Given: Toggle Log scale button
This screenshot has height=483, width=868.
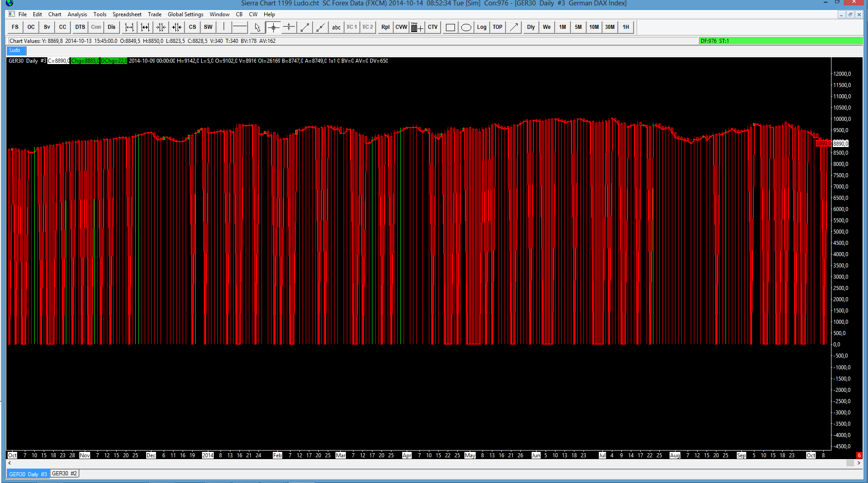Looking at the screenshot, I should [x=482, y=27].
